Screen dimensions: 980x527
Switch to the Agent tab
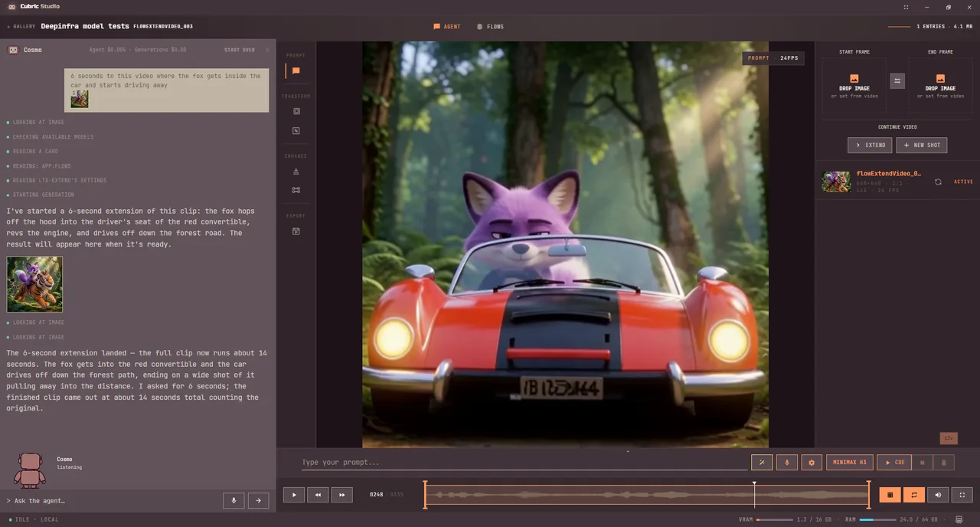coord(447,27)
